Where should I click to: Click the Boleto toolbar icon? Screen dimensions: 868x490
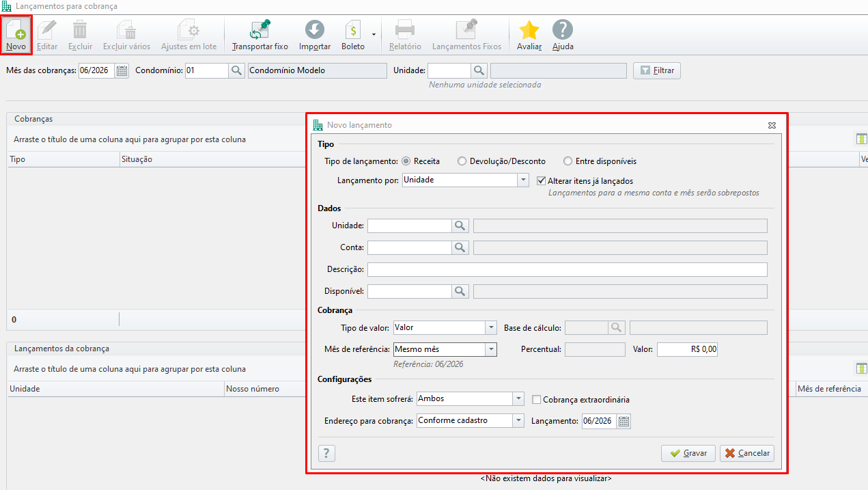[353, 34]
